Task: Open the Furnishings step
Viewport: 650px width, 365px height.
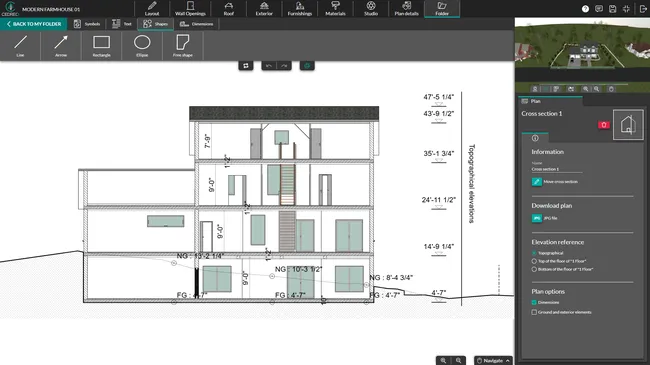Action: [300, 9]
